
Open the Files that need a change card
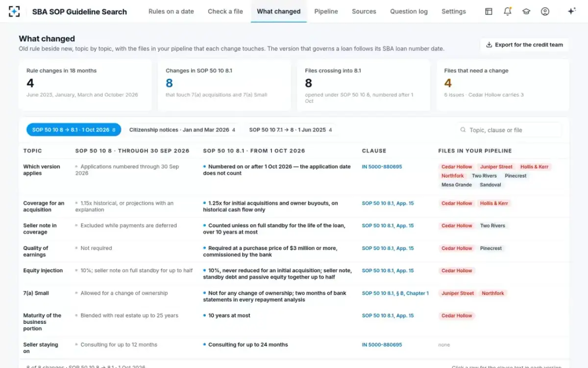(503, 85)
